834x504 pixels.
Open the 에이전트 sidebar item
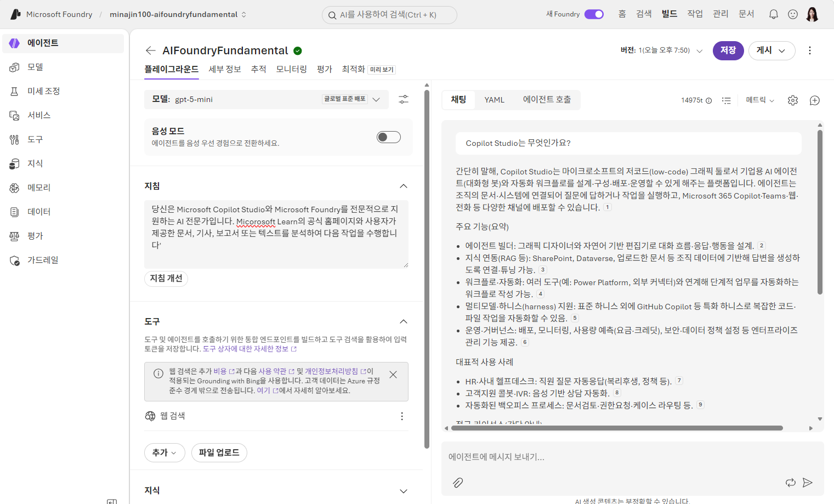click(63, 43)
